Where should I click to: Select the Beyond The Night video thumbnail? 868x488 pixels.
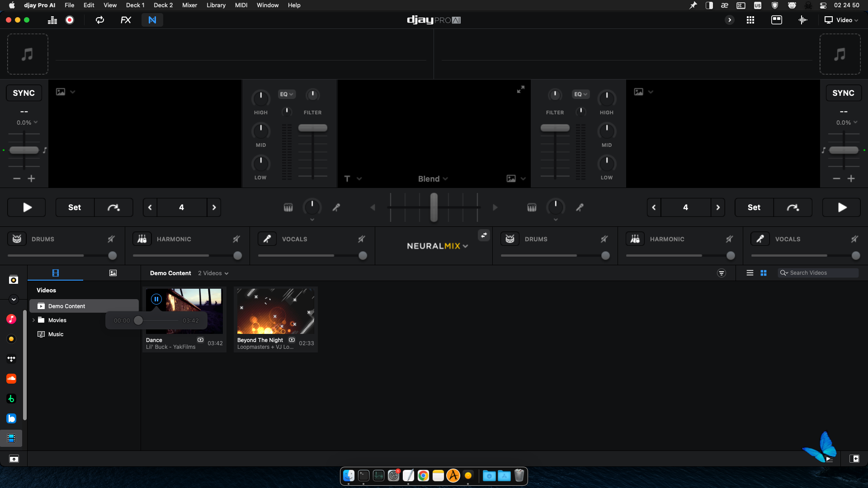[x=276, y=311]
